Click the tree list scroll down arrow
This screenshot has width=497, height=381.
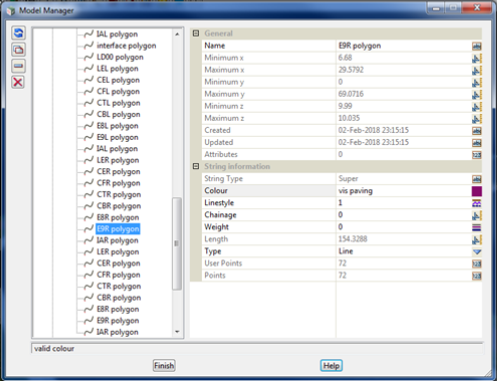(x=177, y=332)
